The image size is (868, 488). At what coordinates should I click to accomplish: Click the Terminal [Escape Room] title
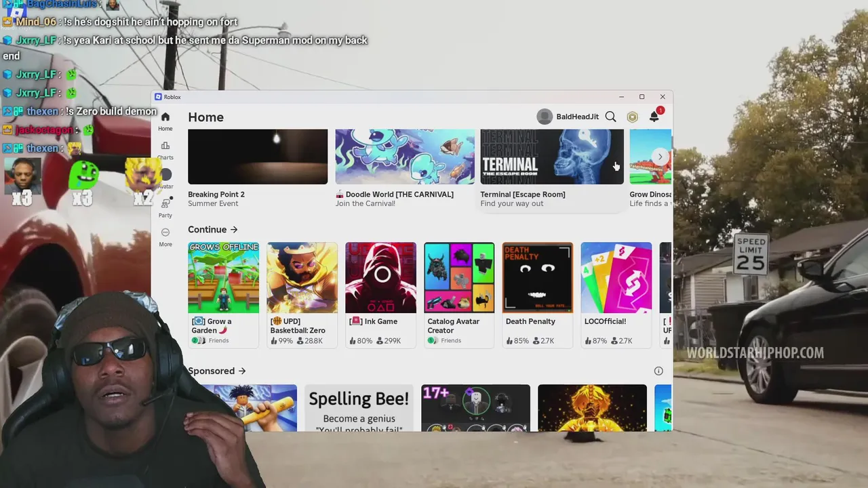tap(523, 195)
